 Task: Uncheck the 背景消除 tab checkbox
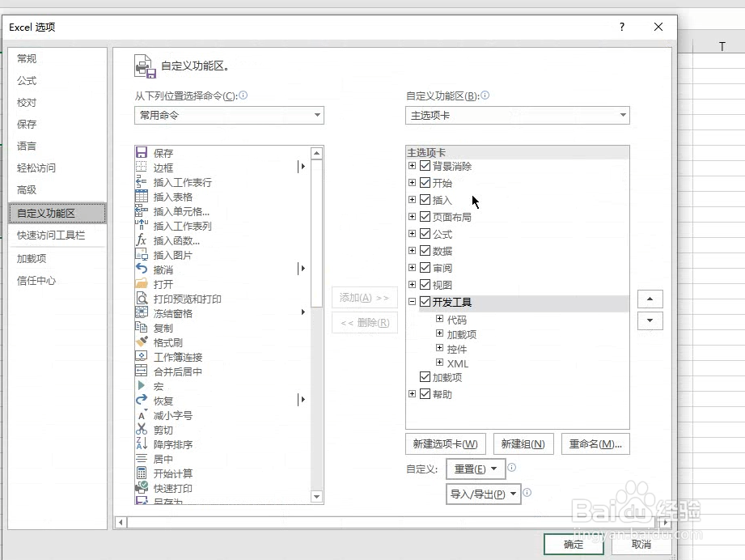click(x=425, y=166)
